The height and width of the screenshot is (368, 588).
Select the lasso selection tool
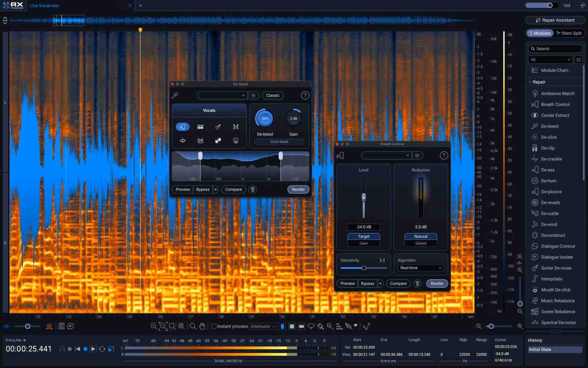coord(311,326)
